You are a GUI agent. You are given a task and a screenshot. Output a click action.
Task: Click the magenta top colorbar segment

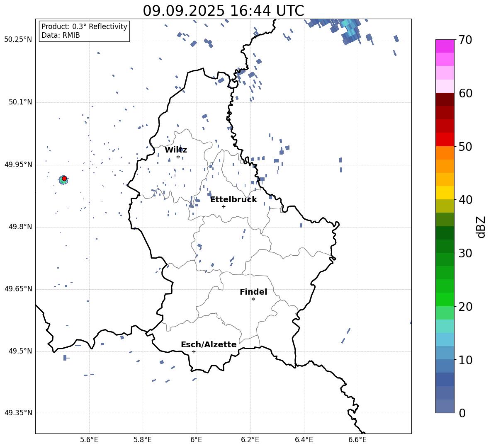(445, 46)
